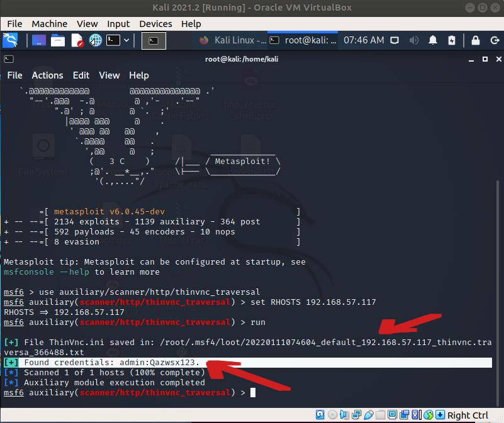Click the VirtualBox keyboard capture arrow icon
This screenshot has height=423, width=504.
pyautogui.click(x=440, y=415)
